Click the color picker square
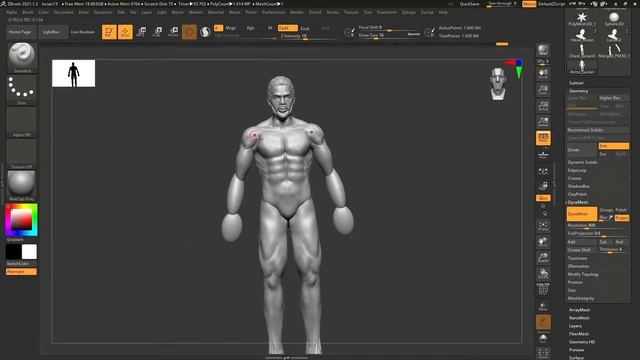Image resolution: width=640 pixels, height=360 pixels. point(22,220)
